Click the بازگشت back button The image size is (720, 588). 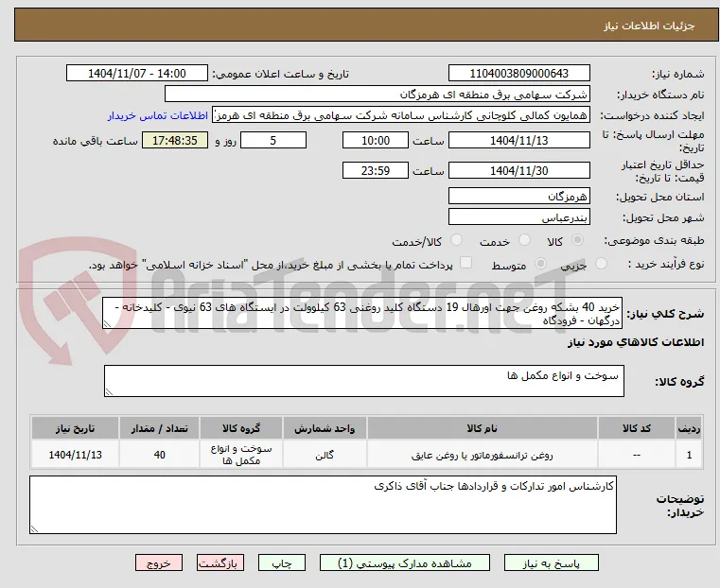(x=220, y=562)
